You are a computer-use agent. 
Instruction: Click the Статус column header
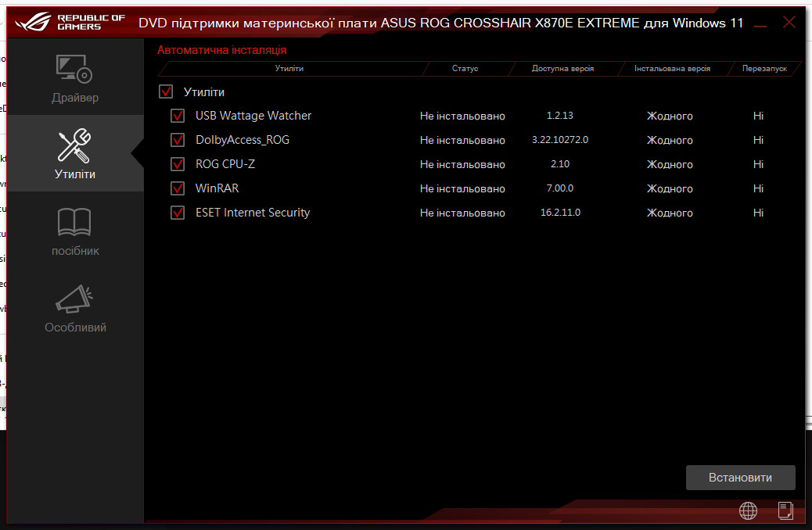pos(465,68)
